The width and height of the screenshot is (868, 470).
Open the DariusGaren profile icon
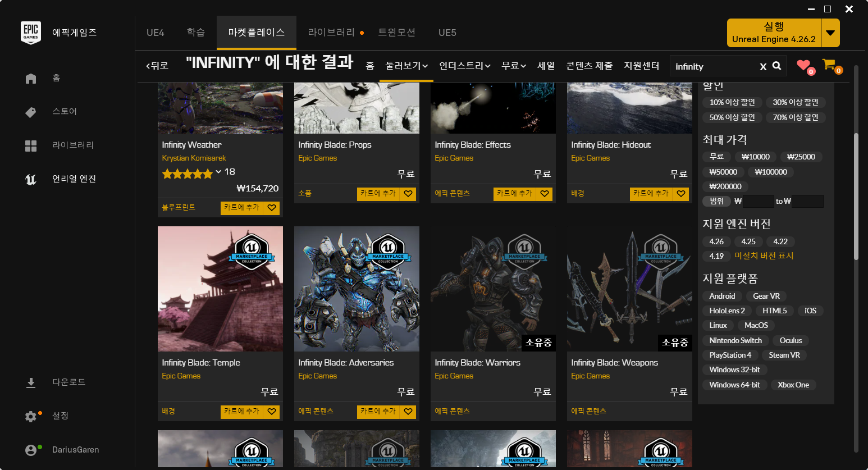point(31,450)
